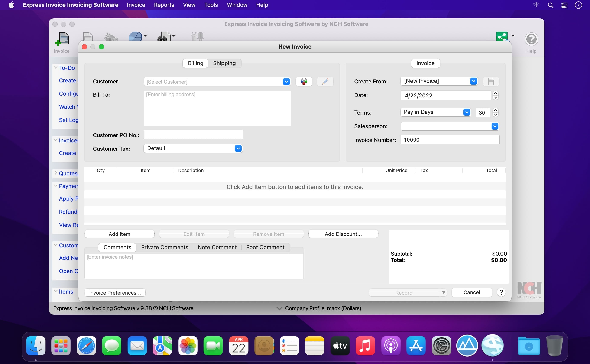
Task: Switch to the Shipping tab
Action: coord(224,63)
